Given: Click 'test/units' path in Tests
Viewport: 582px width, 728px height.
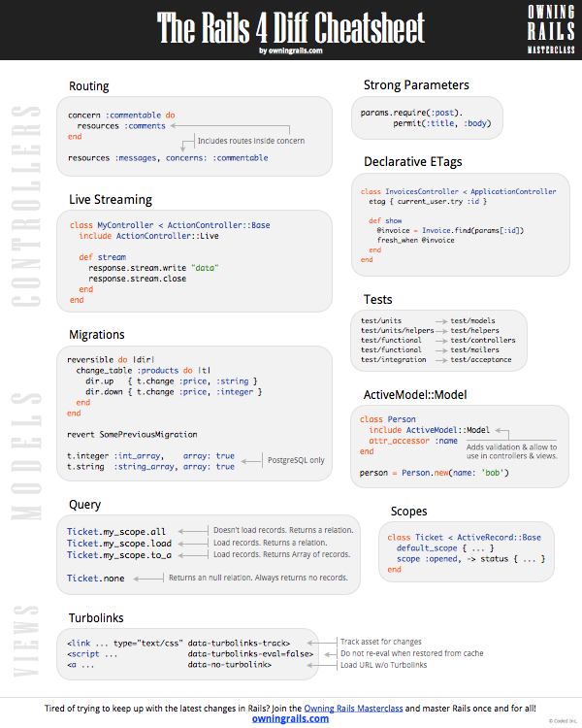Looking at the screenshot, I should (381, 321).
